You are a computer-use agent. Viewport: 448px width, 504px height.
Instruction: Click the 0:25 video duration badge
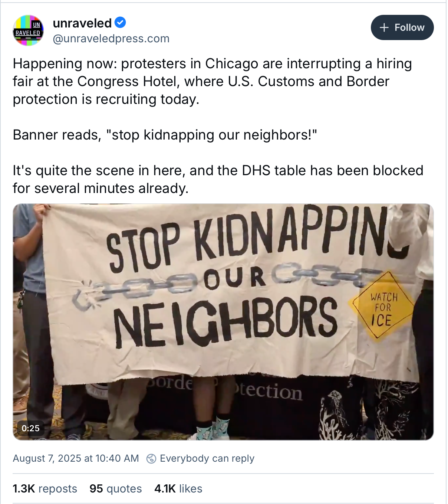pos(30,428)
